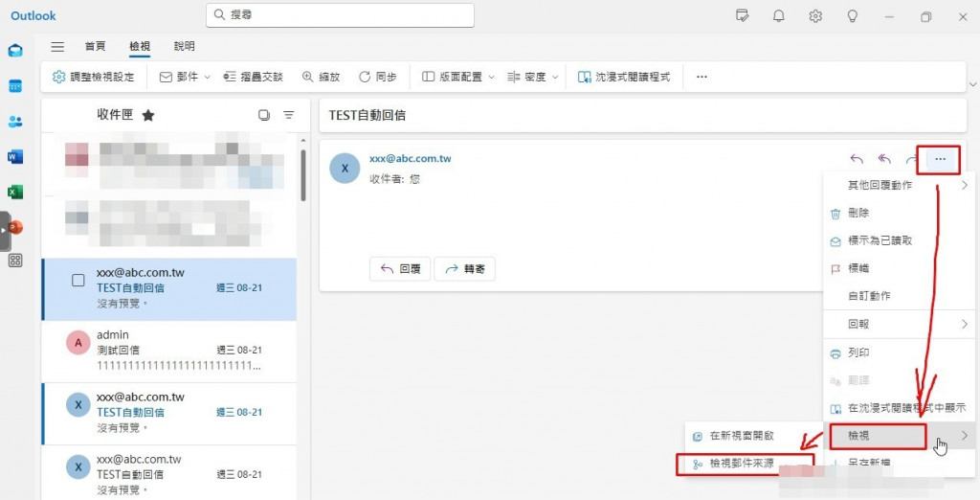Toggle the hamburger navigation pane button
Image resolution: width=980 pixels, height=500 pixels.
coord(57,47)
